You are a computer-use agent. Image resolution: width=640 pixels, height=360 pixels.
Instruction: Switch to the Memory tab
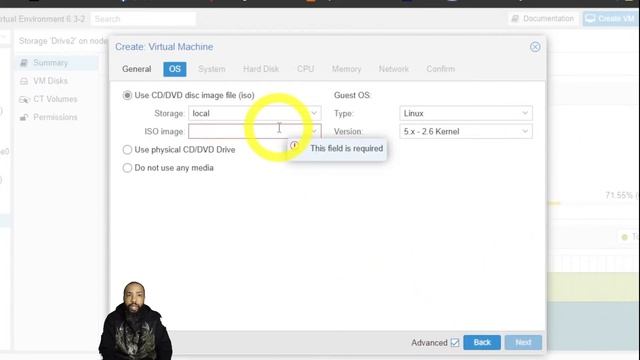(346, 69)
